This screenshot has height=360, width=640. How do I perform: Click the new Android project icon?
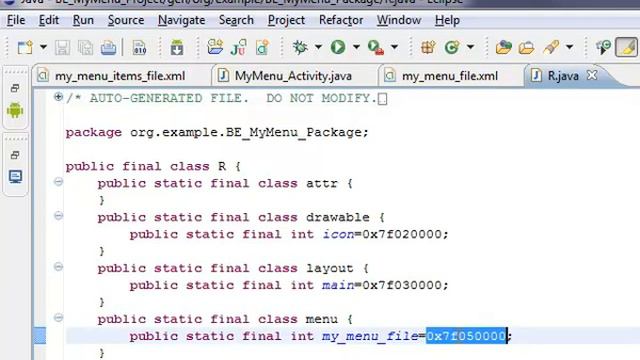pyautogui.click(x=215, y=47)
